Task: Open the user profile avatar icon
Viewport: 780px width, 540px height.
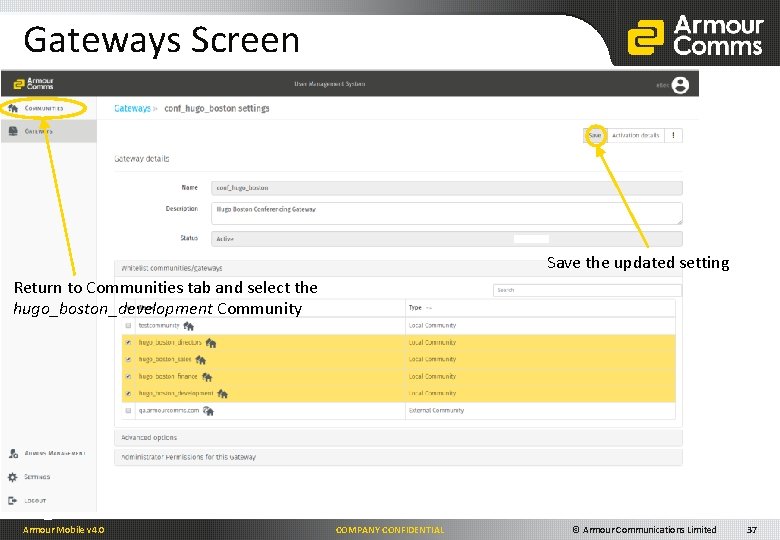Action: 680,85
